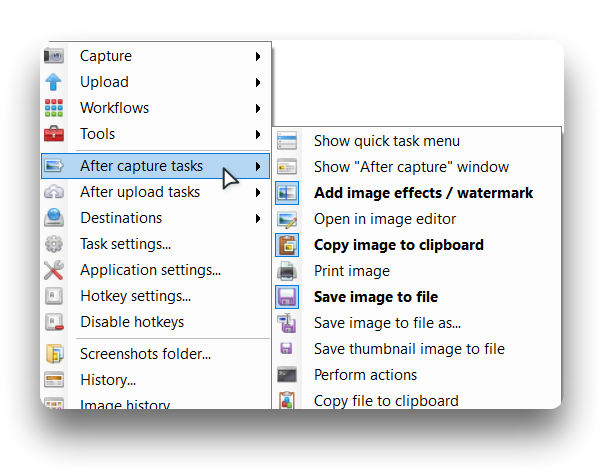The image size is (604, 474).
Task: Toggle Add image effects / watermark
Action: (x=423, y=193)
